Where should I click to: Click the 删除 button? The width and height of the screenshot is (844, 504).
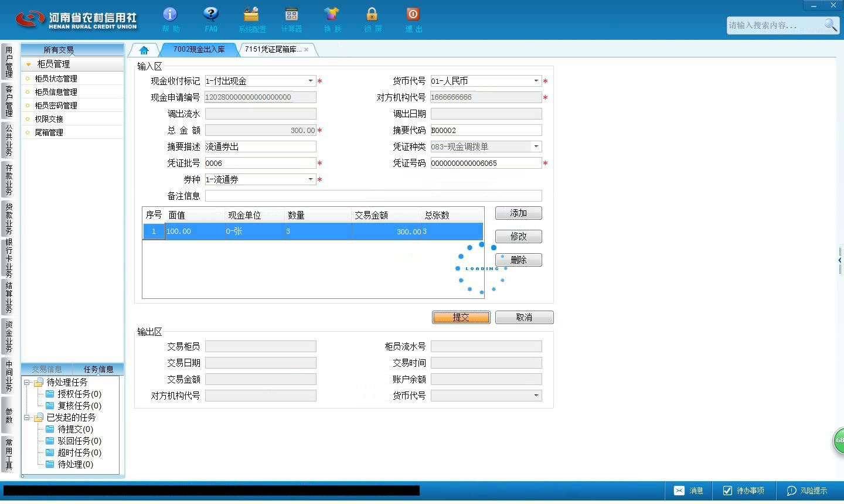(x=519, y=260)
